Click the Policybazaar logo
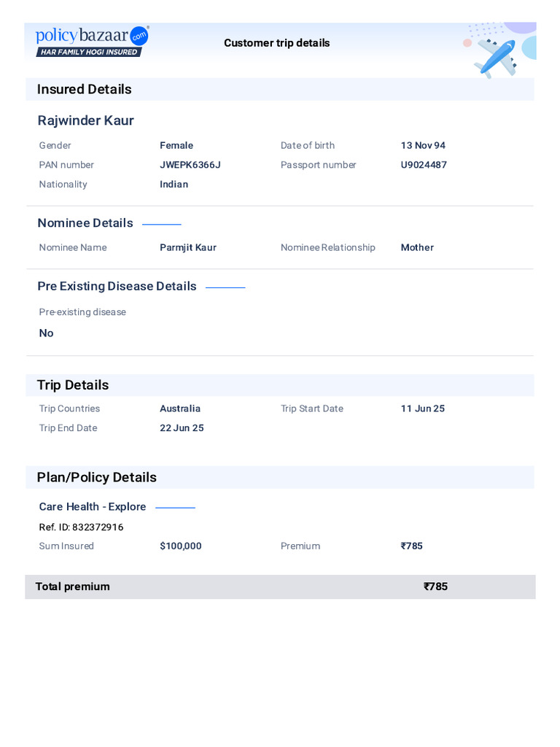 pyautogui.click(x=92, y=42)
